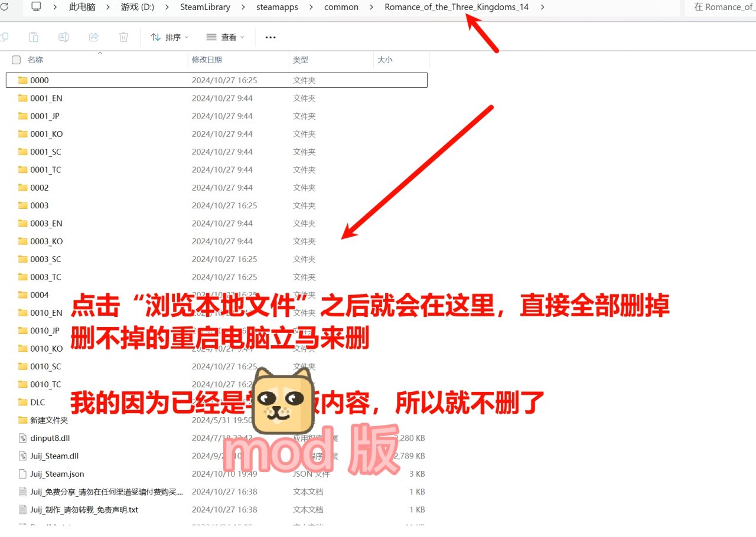Select the 0010_EN folder name
This screenshot has width=756, height=537.
(46, 313)
